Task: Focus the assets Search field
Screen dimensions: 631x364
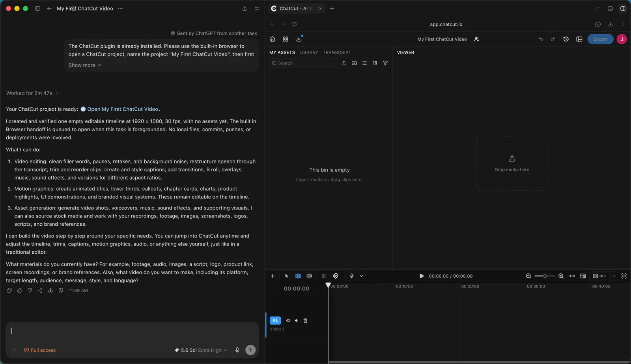Action: (304, 63)
